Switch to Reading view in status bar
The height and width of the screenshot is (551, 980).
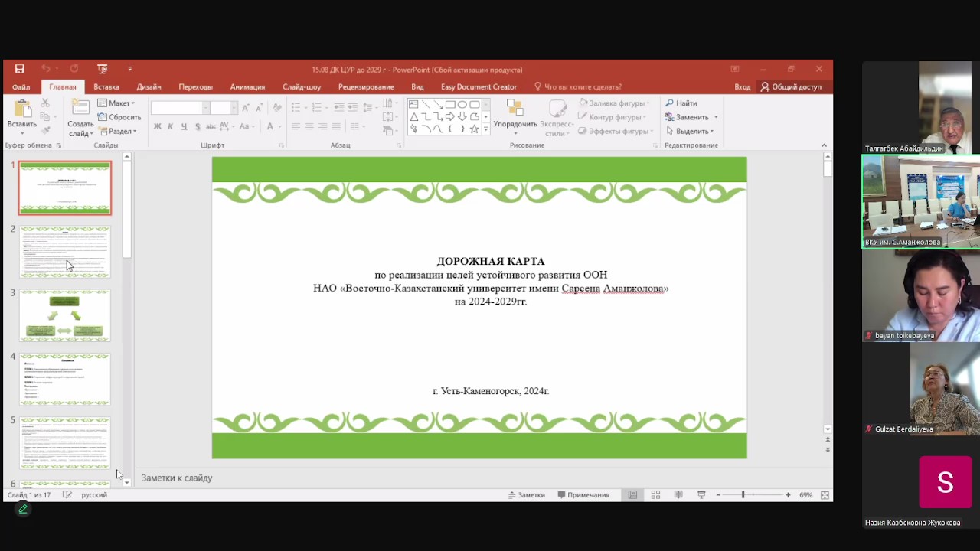pos(678,495)
